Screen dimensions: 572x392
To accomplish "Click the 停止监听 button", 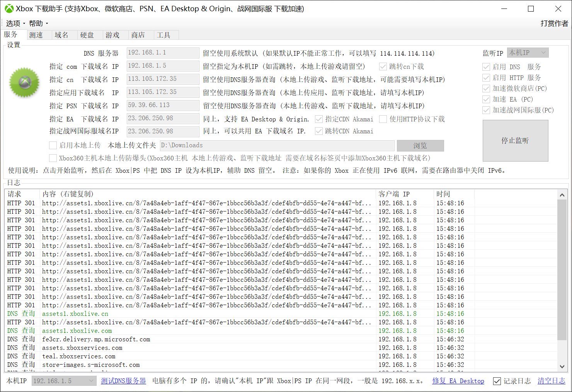I will coord(515,141).
